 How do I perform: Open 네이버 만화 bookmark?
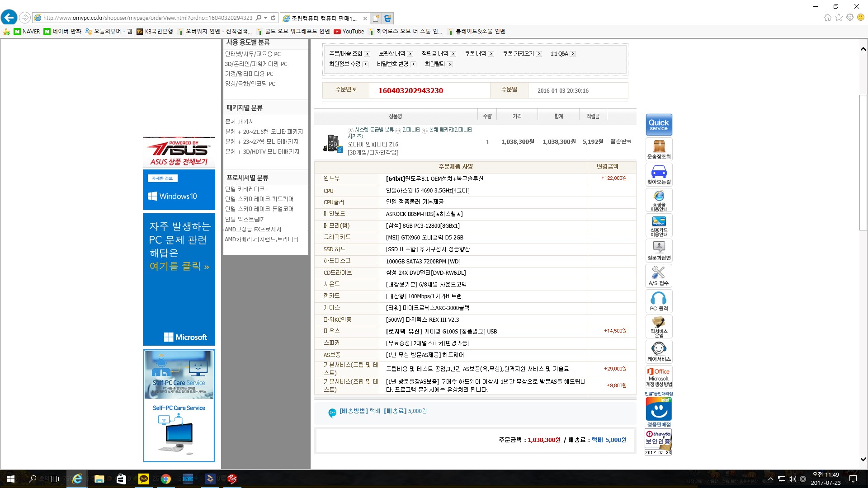click(x=62, y=32)
